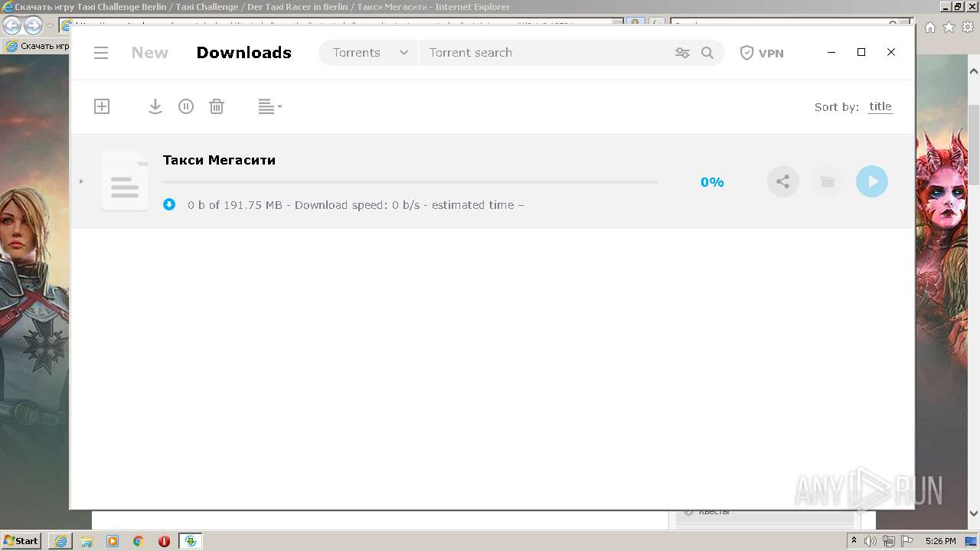This screenshot has width=980, height=551.
Task: Open the Torrents search type dropdown
Action: tap(369, 53)
